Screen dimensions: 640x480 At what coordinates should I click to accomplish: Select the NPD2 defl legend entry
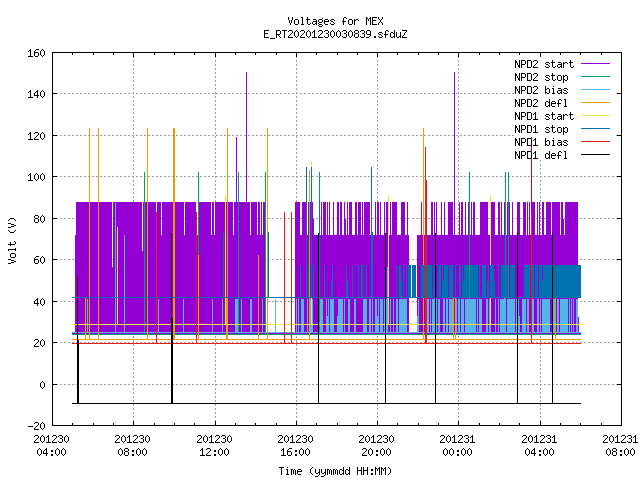[x=541, y=103]
